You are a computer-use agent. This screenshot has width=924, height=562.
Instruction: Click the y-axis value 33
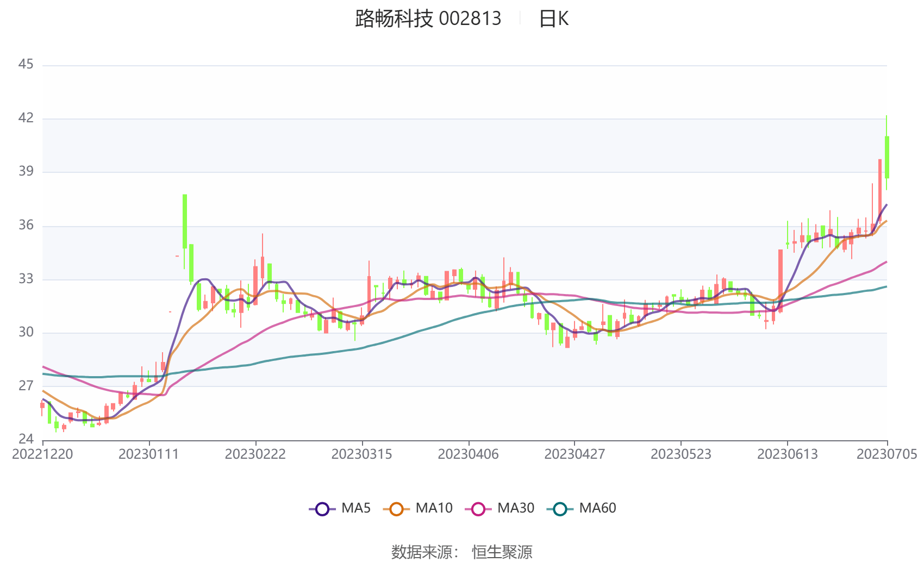pos(26,279)
